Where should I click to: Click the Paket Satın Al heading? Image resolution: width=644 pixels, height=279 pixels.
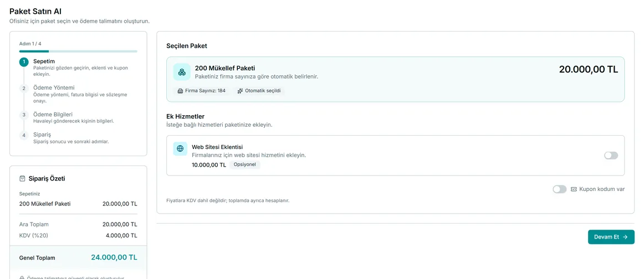[35, 12]
